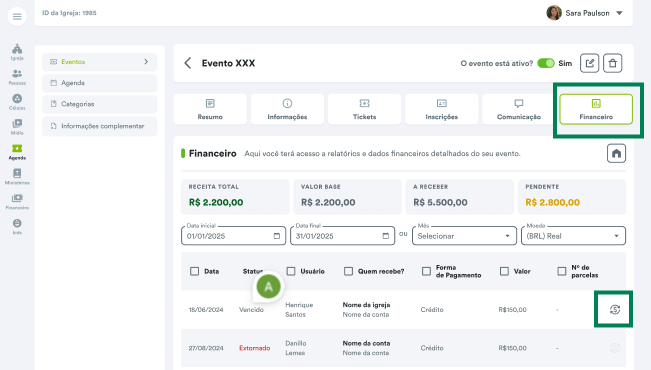Open calendar picker for Data final
Viewport: 651px width, 370px height.
(386, 236)
